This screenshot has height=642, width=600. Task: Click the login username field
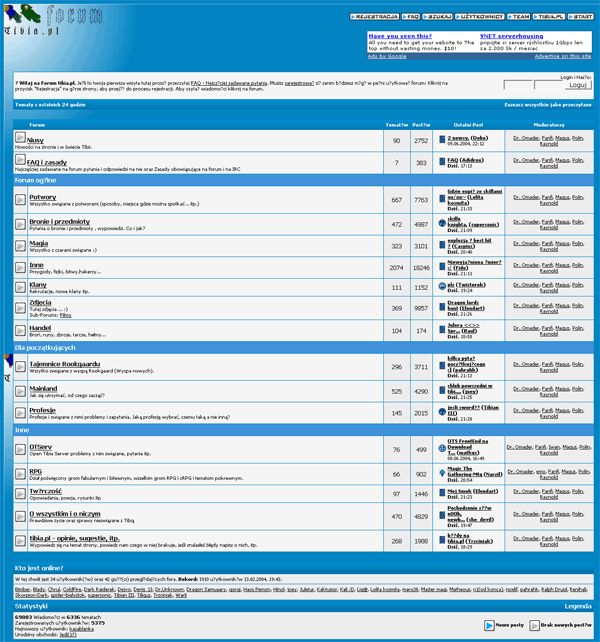click(518, 85)
